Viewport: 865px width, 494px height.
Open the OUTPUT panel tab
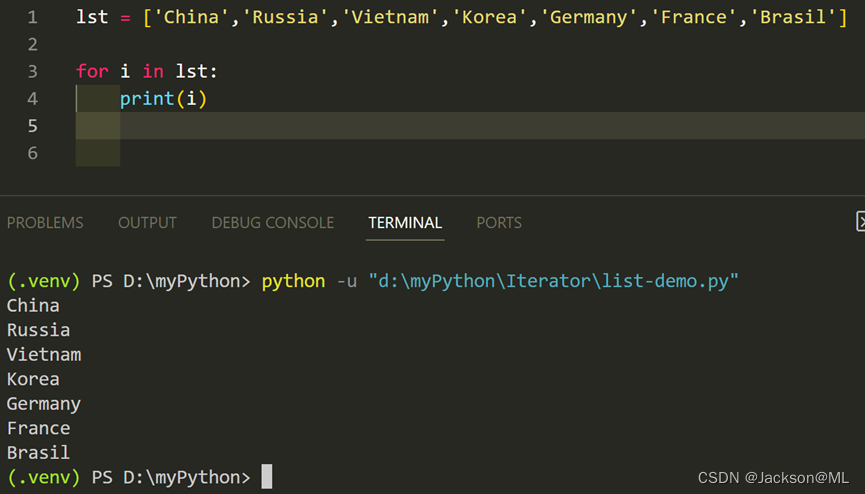[x=147, y=223]
